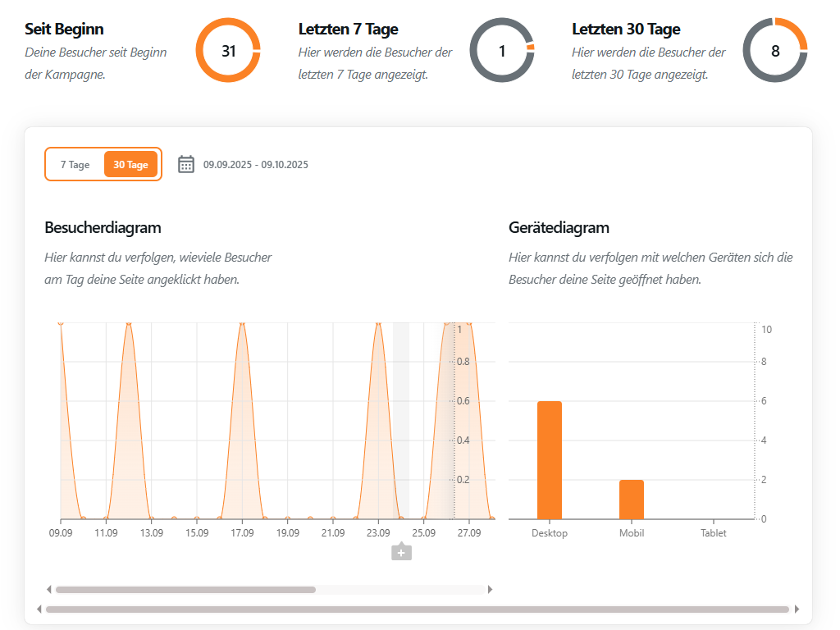Click the '09.09' axis label on the visitor chart

click(x=62, y=532)
